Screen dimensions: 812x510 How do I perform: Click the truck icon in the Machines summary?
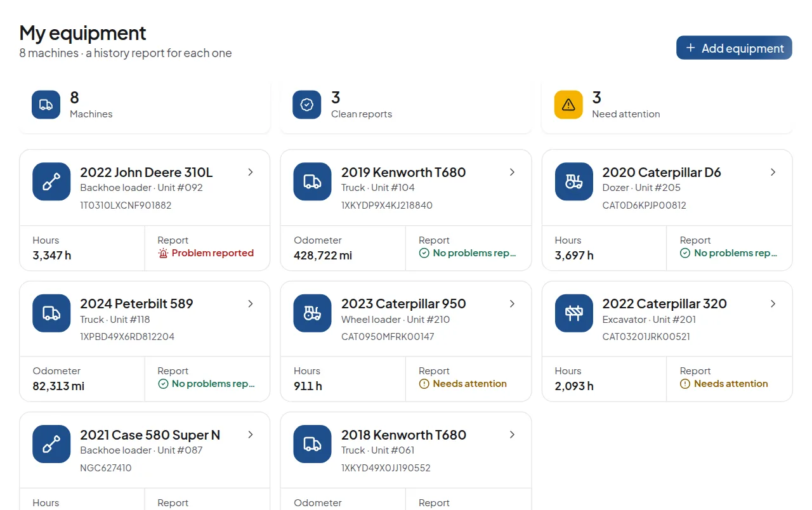tap(46, 105)
